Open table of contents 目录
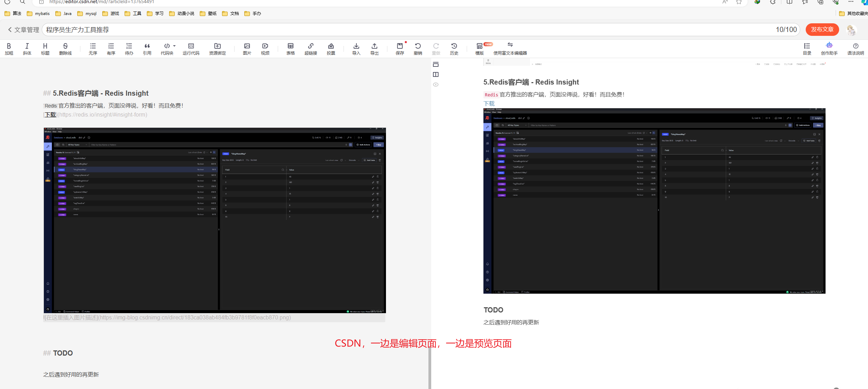This screenshot has width=868, height=389. (x=807, y=49)
